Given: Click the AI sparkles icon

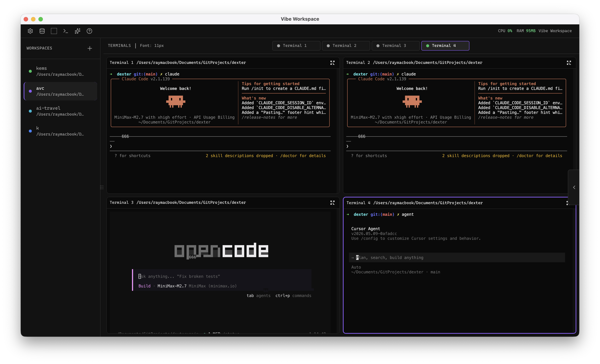Looking at the screenshot, I should pyautogui.click(x=77, y=31).
